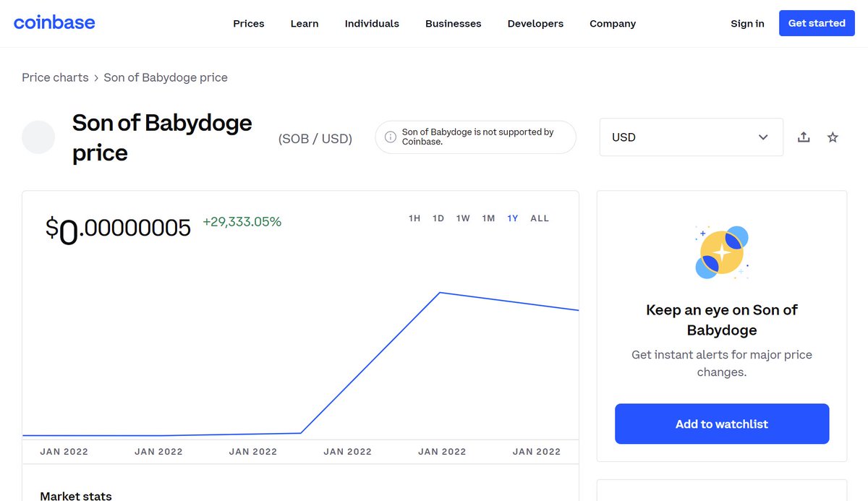Click the not supported by Coinbase notice

(476, 137)
